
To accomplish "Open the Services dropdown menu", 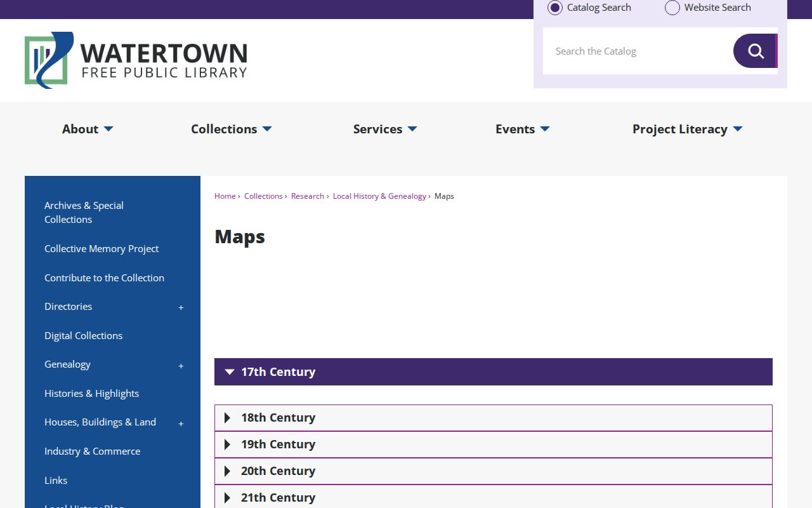I will coord(385,129).
